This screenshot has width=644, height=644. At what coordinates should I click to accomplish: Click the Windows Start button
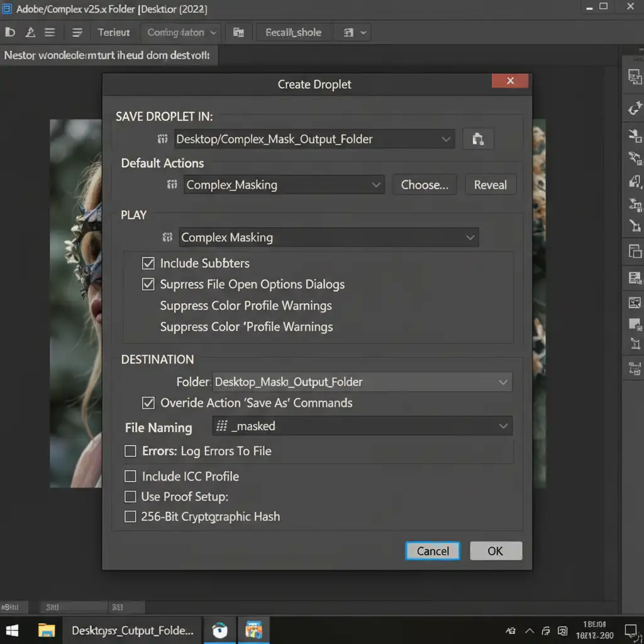tap(12, 630)
